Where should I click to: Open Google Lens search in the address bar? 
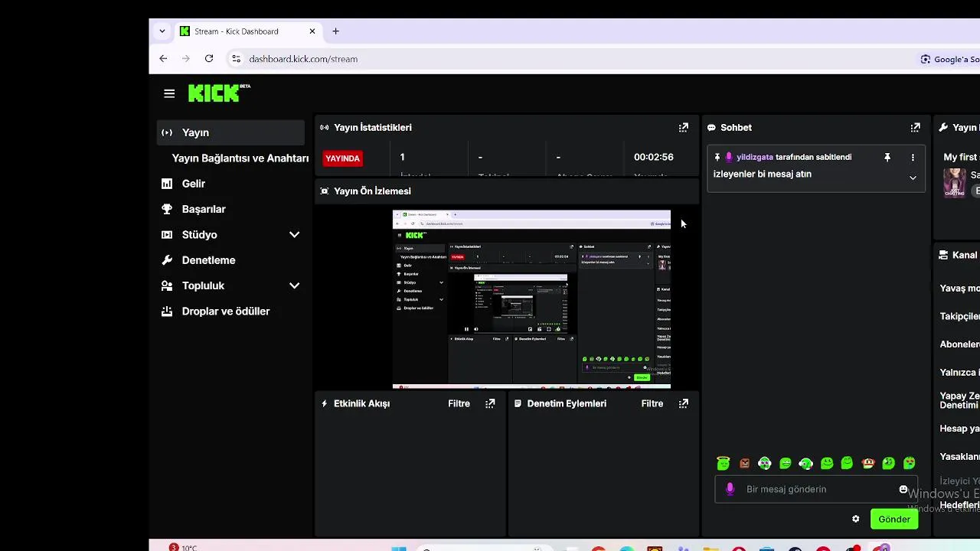pyautogui.click(x=949, y=59)
